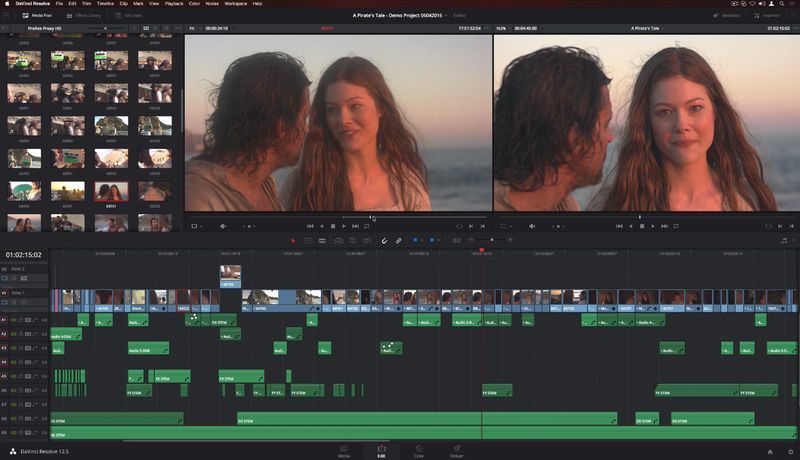This screenshot has height=460, width=800.
Task: Click the timeline zoom plus button
Action: pos(510,240)
